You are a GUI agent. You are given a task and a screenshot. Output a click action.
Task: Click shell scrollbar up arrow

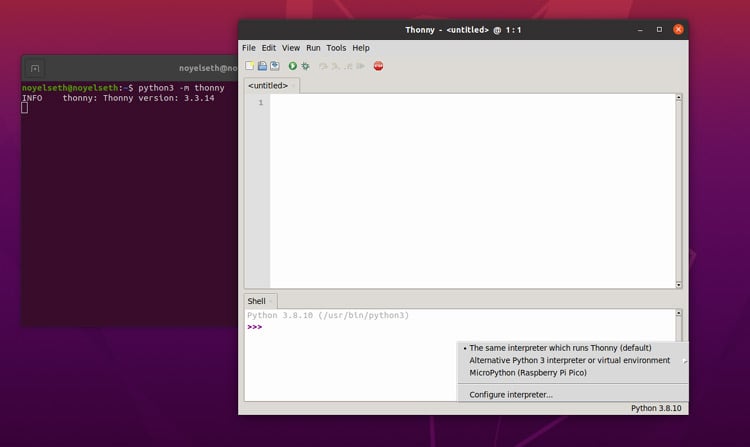pyautogui.click(x=678, y=313)
